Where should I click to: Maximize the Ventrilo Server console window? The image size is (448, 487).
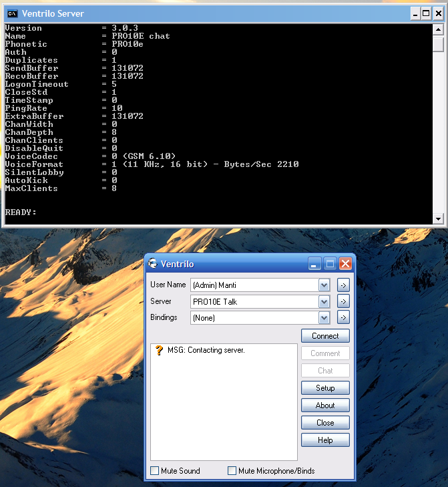(x=426, y=13)
